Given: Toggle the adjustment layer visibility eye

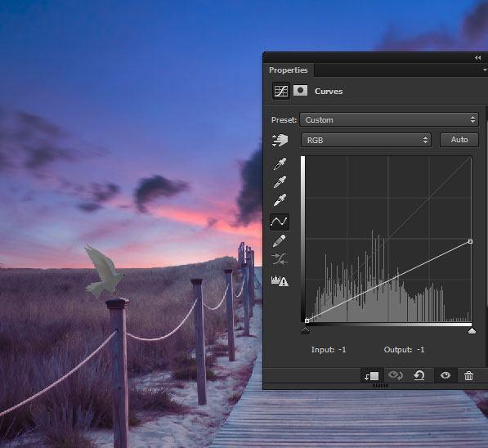Looking at the screenshot, I should 445,375.
